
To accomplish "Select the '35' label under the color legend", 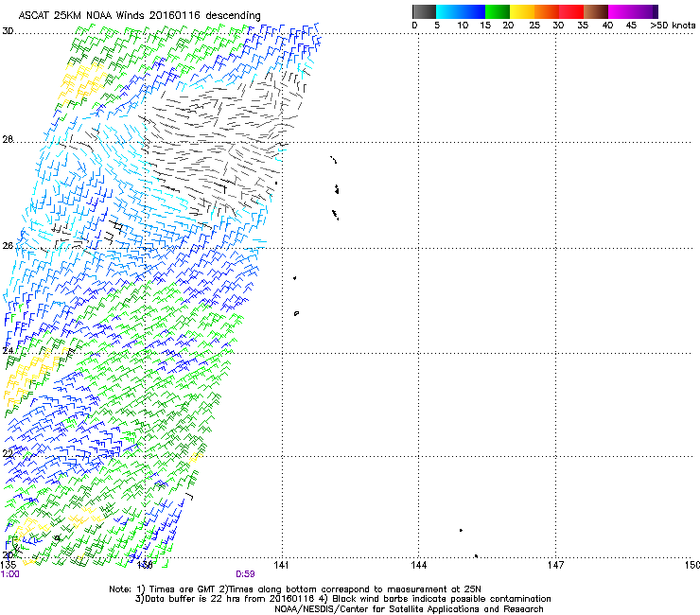I will coord(583,26).
